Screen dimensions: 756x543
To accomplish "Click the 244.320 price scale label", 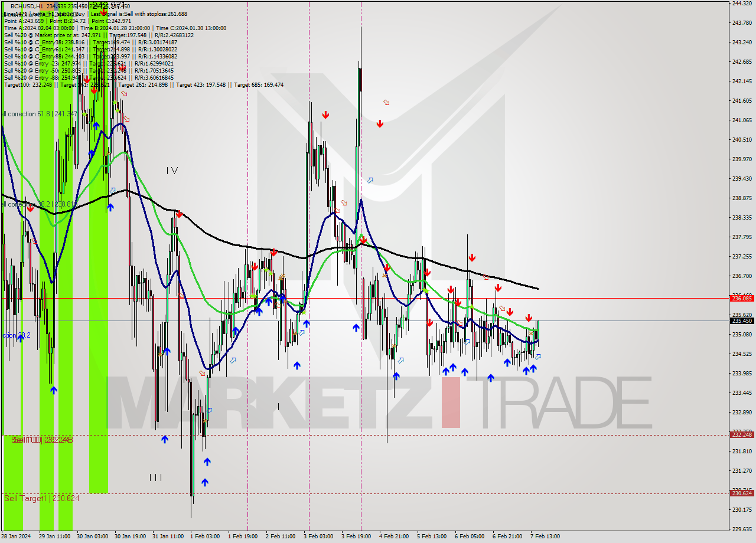I will tap(742, 3).
